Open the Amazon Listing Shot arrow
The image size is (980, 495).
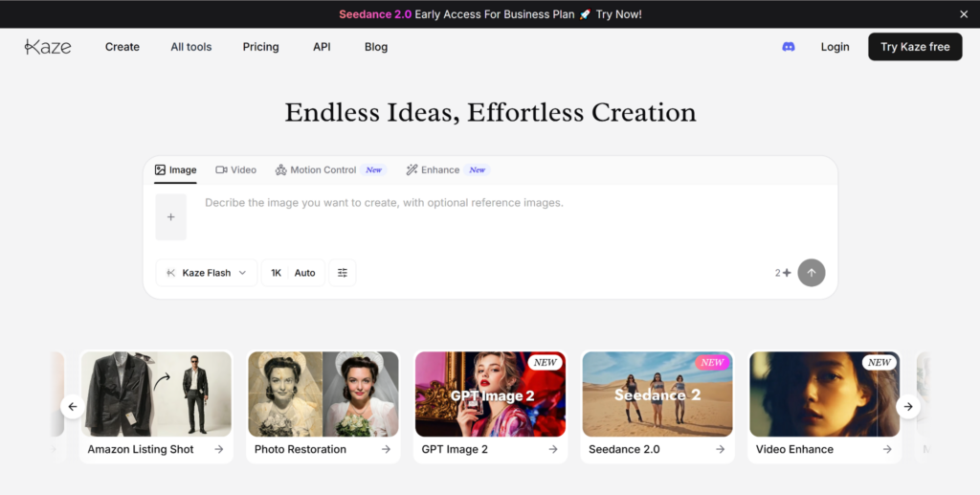(219, 449)
